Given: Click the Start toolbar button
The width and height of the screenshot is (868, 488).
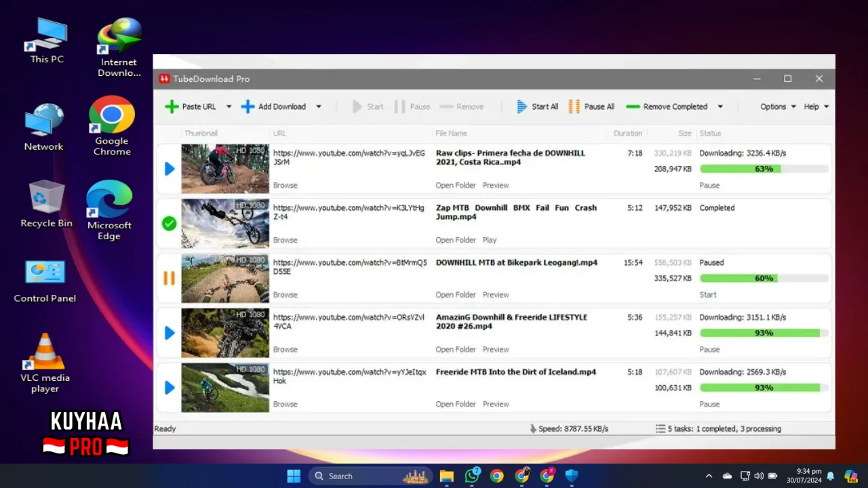Looking at the screenshot, I should pyautogui.click(x=368, y=106).
